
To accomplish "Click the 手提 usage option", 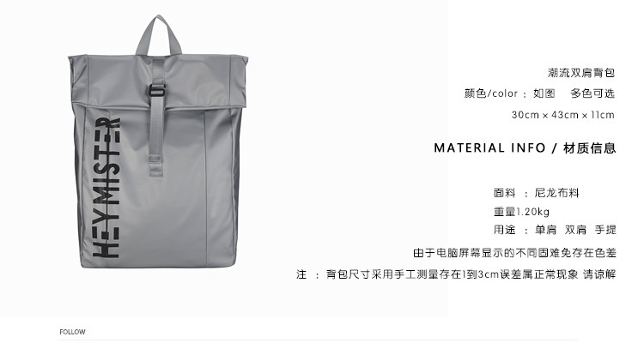I will pos(605,230).
